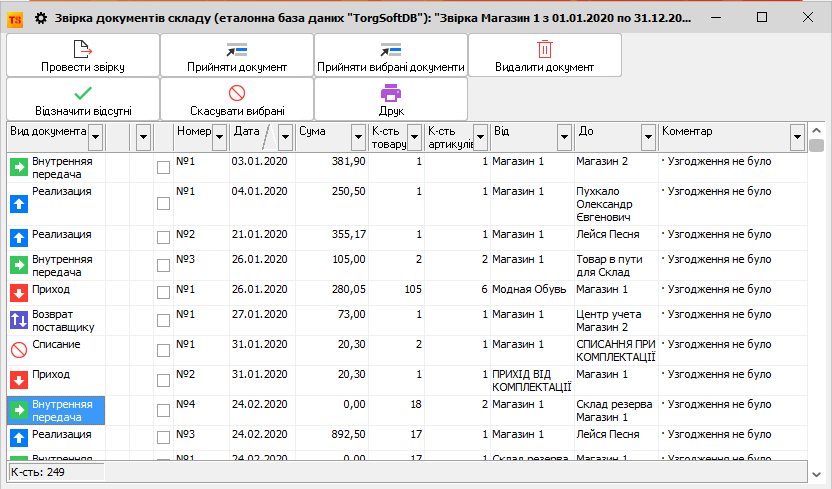The height and width of the screenshot is (489, 832).
Task: Check the box for Реализация №2 21.01.2020
Action: (163, 237)
